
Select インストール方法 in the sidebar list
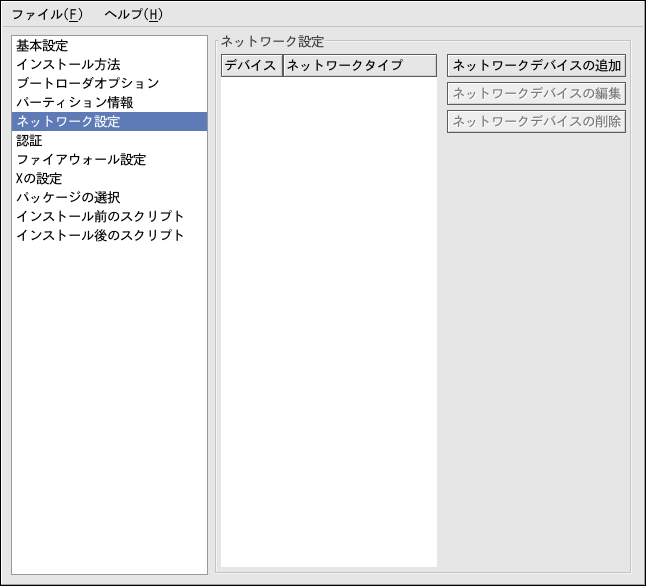tap(68, 65)
